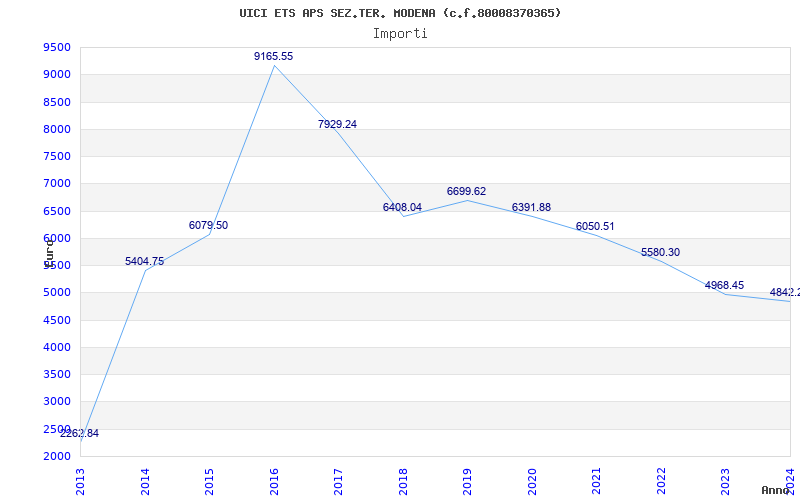Image resolution: width=800 pixels, height=500 pixels.
Task: Click the 5000 y-axis tick label
Action: click(57, 293)
